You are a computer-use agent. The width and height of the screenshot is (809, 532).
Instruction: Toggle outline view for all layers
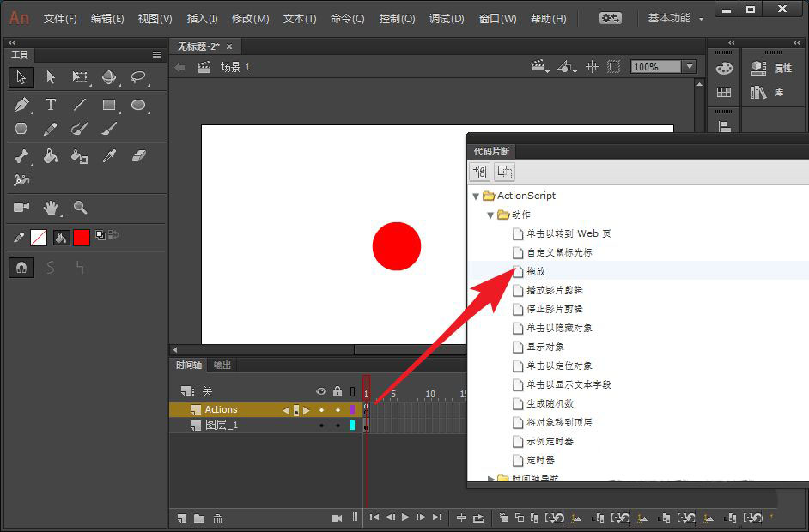point(352,392)
